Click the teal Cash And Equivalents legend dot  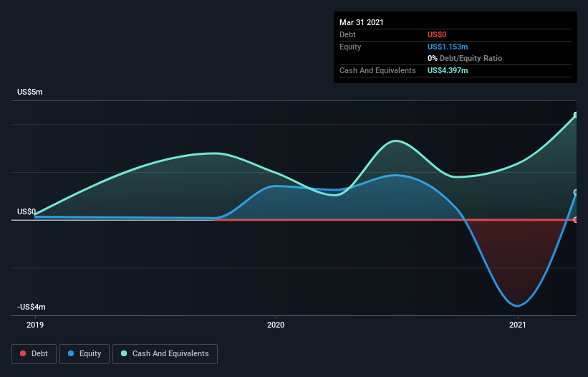(124, 353)
